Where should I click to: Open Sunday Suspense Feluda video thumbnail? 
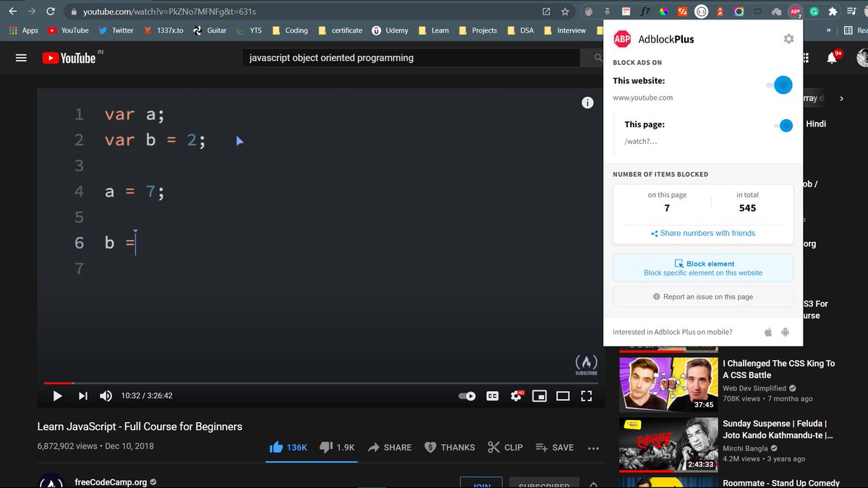click(x=668, y=444)
